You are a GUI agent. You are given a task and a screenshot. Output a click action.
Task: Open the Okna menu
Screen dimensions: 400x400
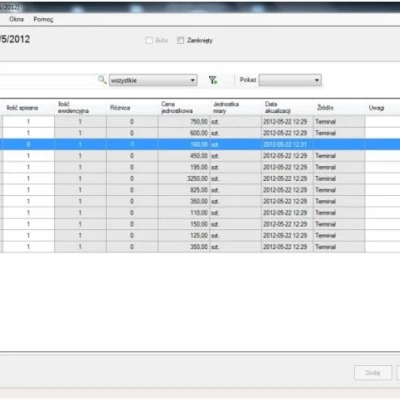click(16, 19)
